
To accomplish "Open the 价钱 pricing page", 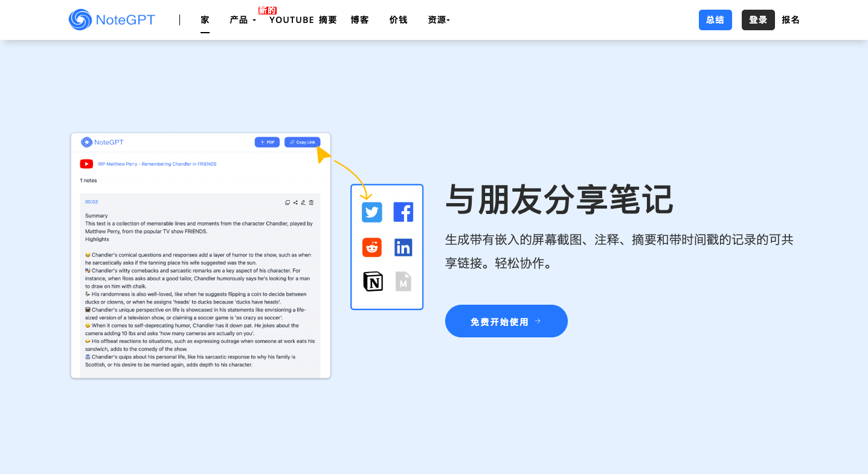I will 398,20.
